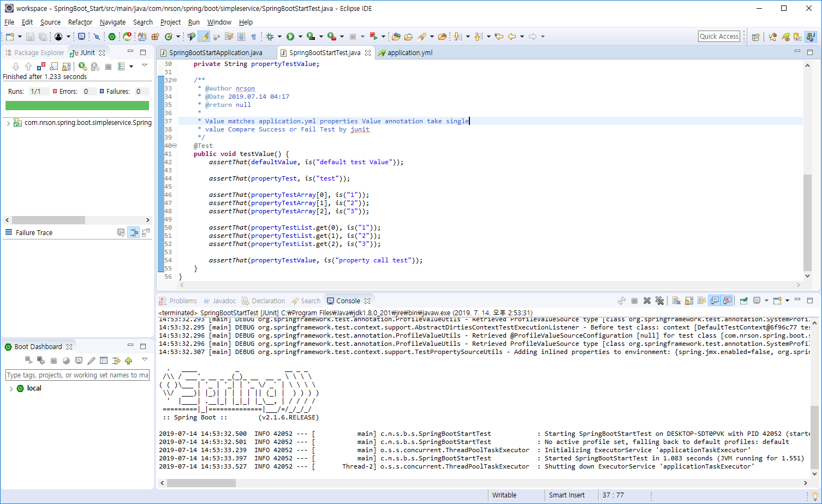Open Boot Dashboard view menu triangle
822x504 pixels.
[x=145, y=359]
